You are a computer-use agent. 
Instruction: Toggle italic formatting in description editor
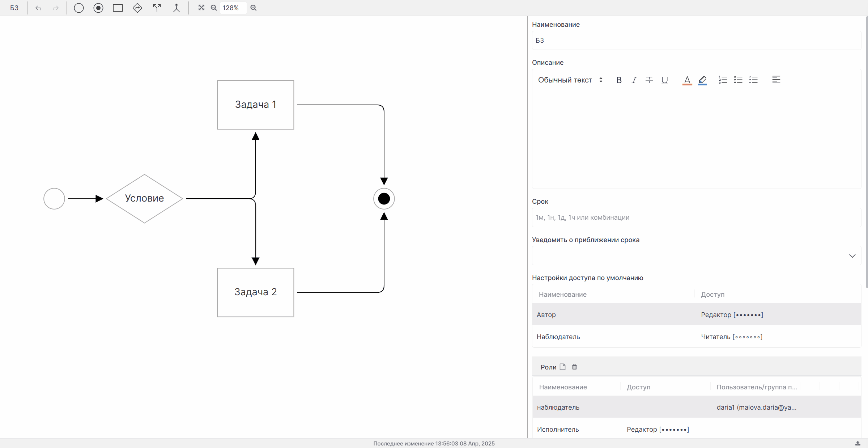634,80
